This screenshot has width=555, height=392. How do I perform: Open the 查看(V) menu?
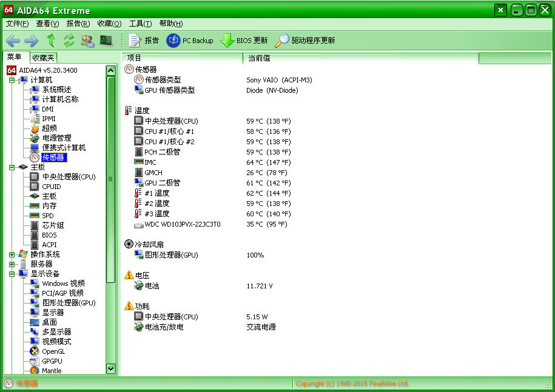pyautogui.click(x=47, y=24)
